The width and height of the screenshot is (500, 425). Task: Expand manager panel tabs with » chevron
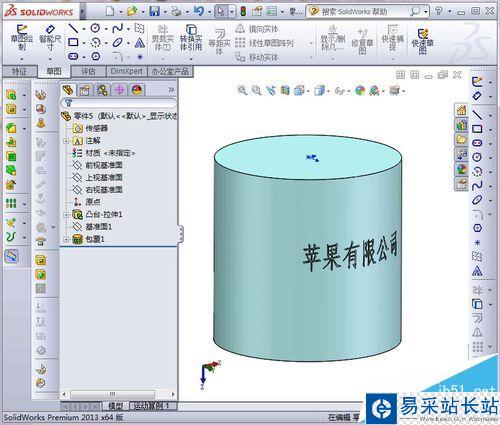pos(171,90)
